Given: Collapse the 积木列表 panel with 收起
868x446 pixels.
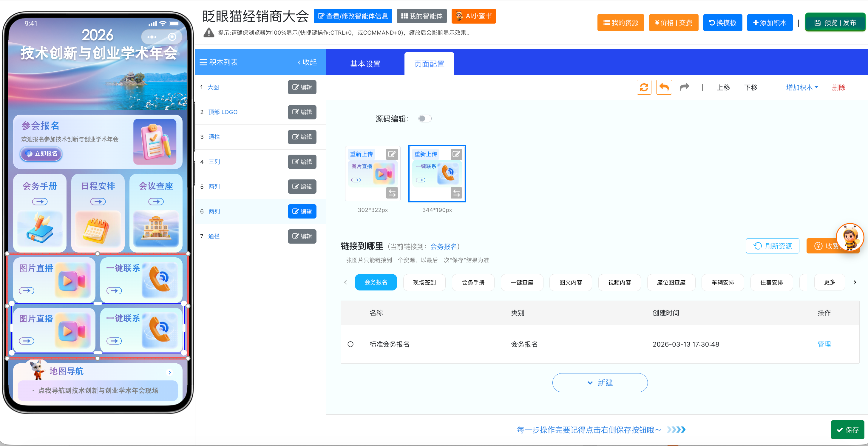Looking at the screenshot, I should 307,62.
